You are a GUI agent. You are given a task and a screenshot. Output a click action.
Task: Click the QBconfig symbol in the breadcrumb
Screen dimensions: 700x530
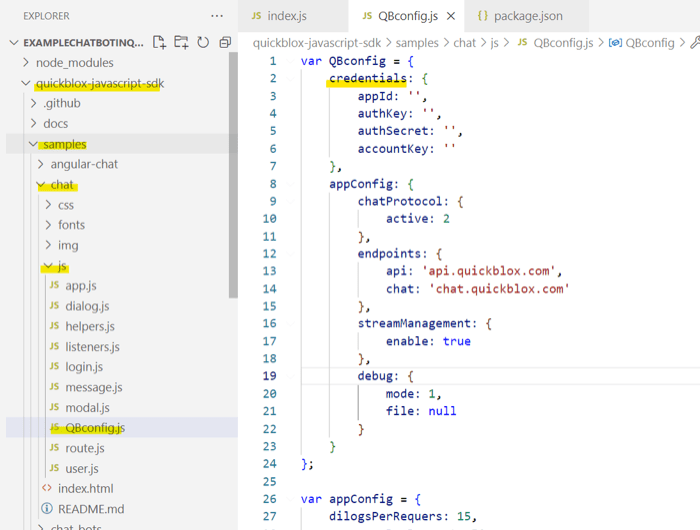(650, 43)
